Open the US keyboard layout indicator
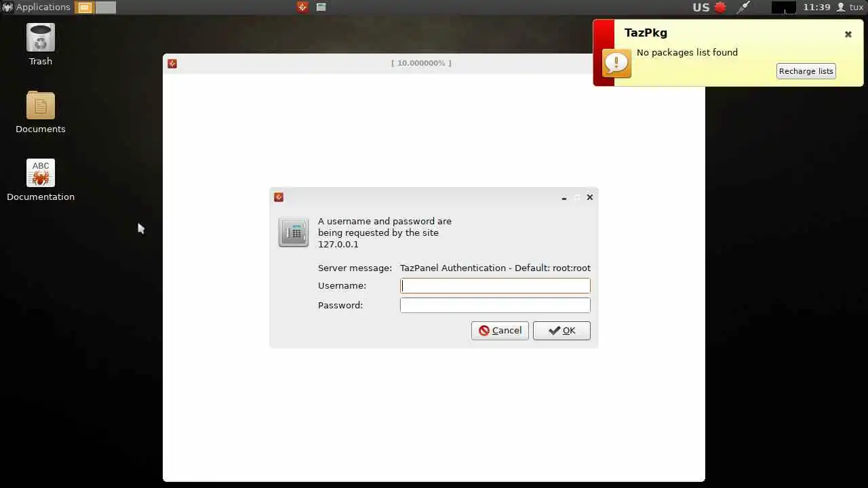This screenshot has width=868, height=488. click(x=701, y=7)
